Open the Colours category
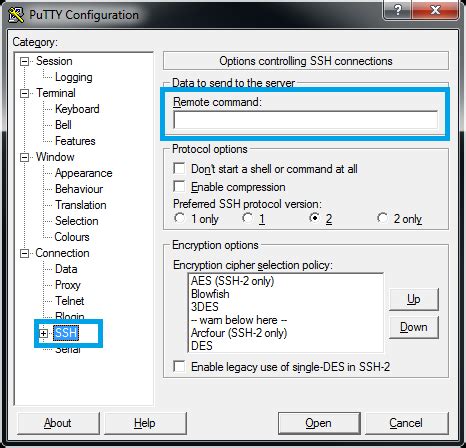Viewport: 466px width, 448px height. 72,237
